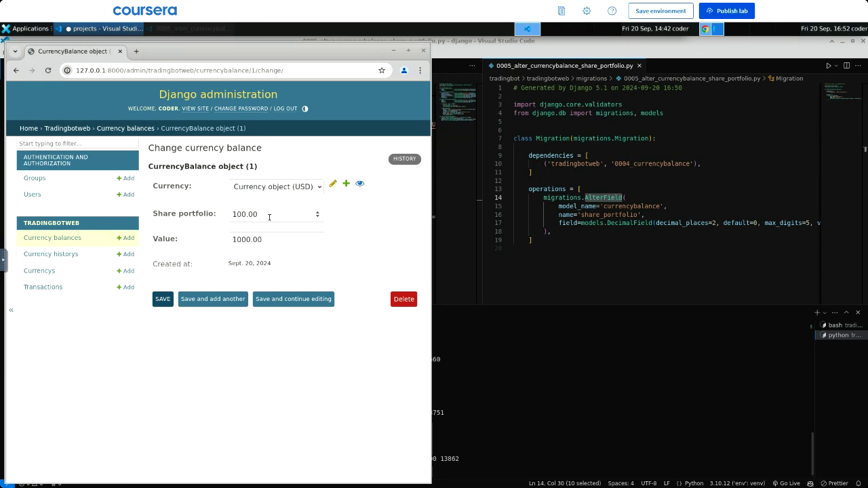This screenshot has height=488, width=868.
Task: Open a new browser tab
Action: pos(136,52)
